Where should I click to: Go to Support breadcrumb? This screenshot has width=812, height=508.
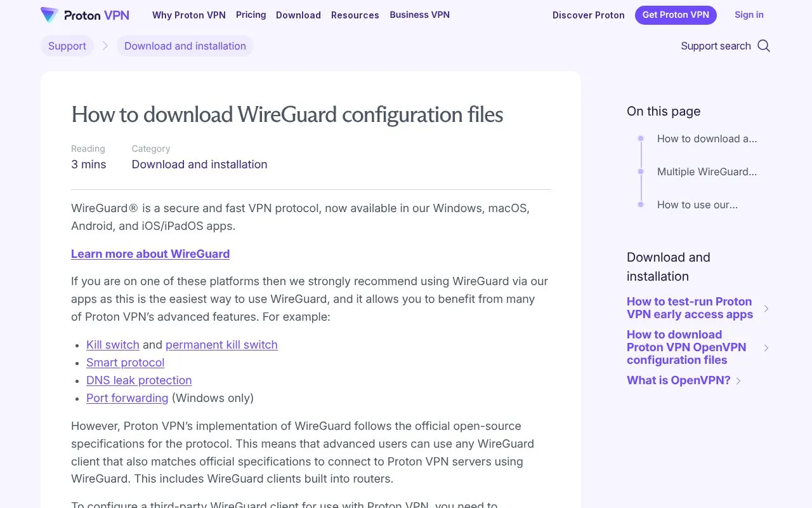click(67, 46)
